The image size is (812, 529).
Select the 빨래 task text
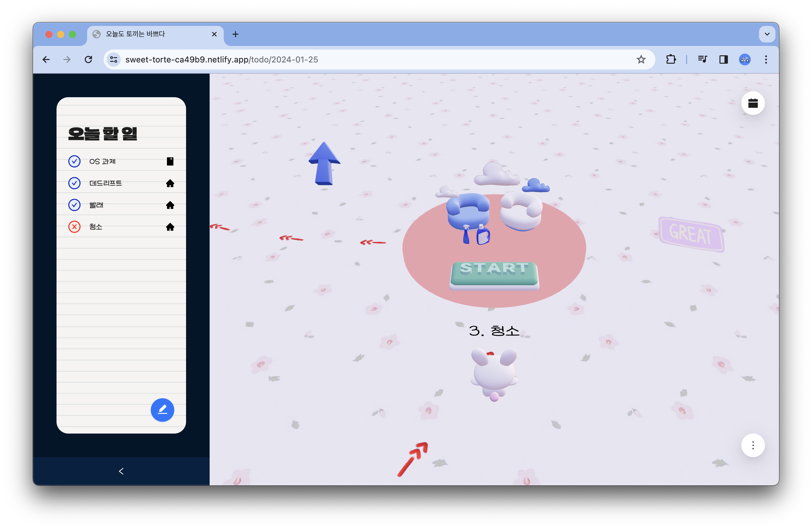[96, 205]
